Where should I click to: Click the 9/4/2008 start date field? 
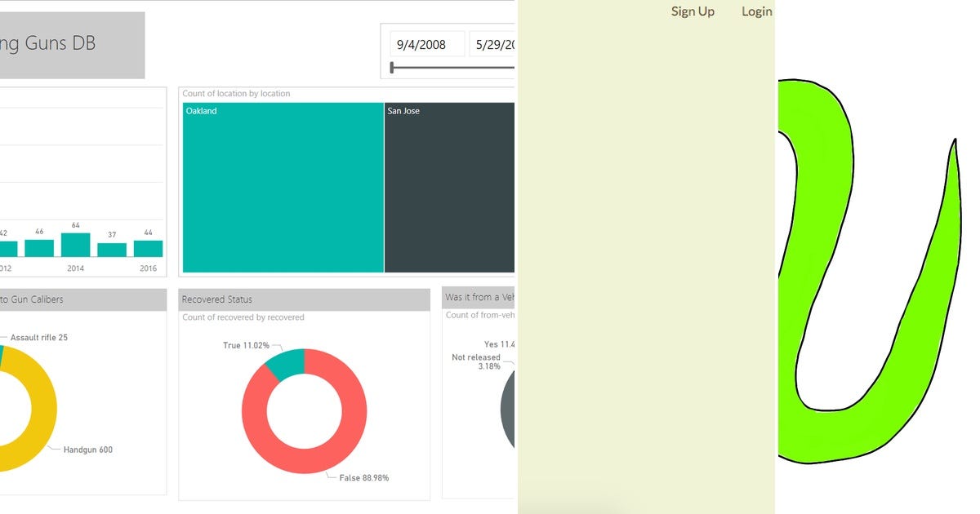click(x=428, y=44)
